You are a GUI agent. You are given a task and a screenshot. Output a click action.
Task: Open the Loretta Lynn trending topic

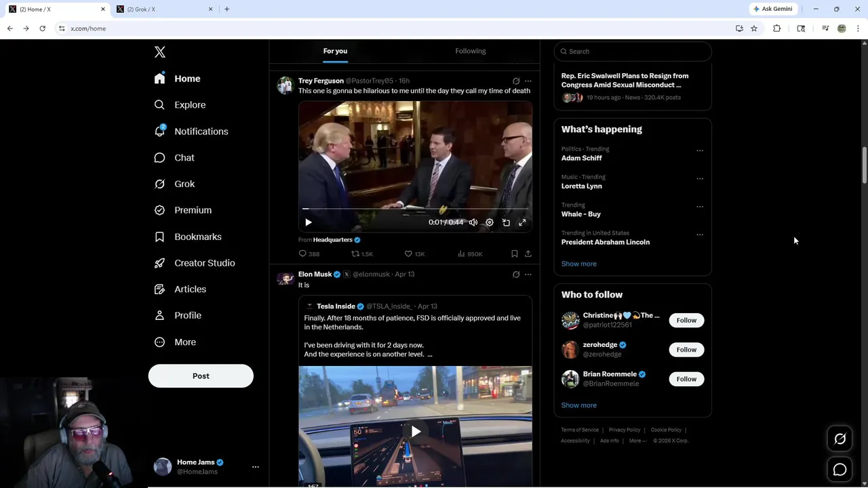click(x=581, y=186)
